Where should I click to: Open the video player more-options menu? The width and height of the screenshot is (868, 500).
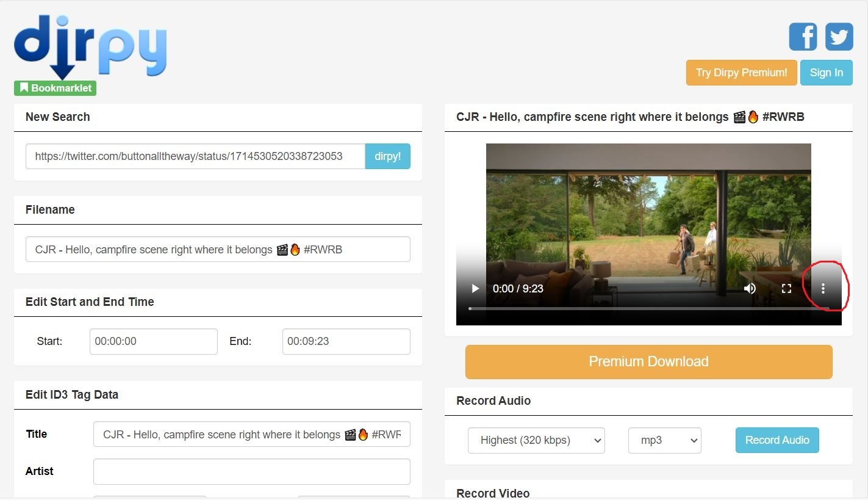pos(823,288)
